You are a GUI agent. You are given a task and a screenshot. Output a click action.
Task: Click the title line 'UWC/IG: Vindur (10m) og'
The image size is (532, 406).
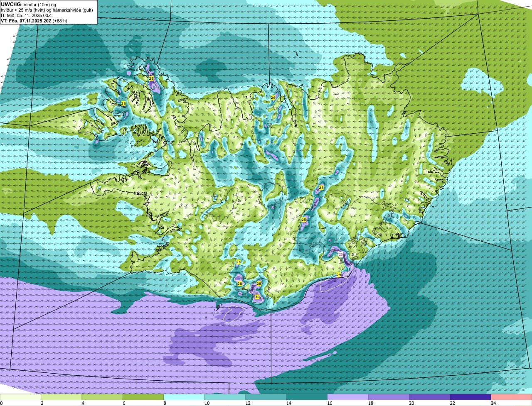coord(29,5)
